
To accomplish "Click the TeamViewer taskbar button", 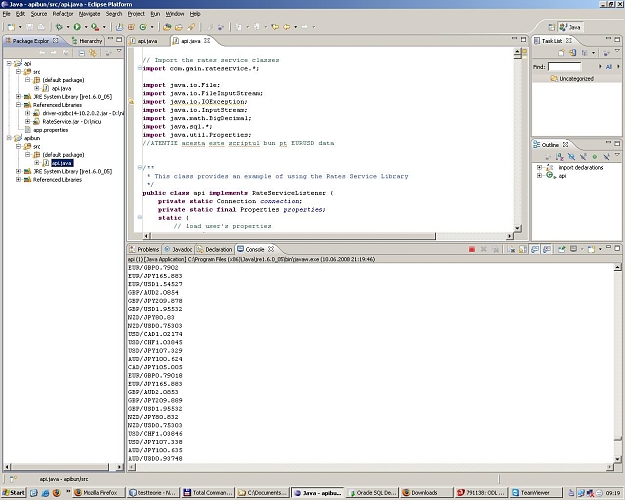I will 536,493.
